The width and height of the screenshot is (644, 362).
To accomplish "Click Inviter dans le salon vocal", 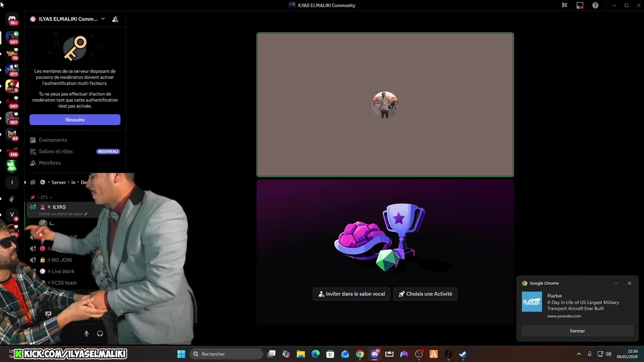I will [352, 294].
